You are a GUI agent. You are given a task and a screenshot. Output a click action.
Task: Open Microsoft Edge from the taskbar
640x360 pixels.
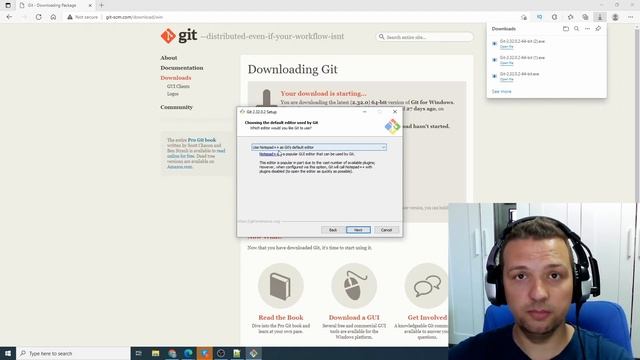point(188,353)
